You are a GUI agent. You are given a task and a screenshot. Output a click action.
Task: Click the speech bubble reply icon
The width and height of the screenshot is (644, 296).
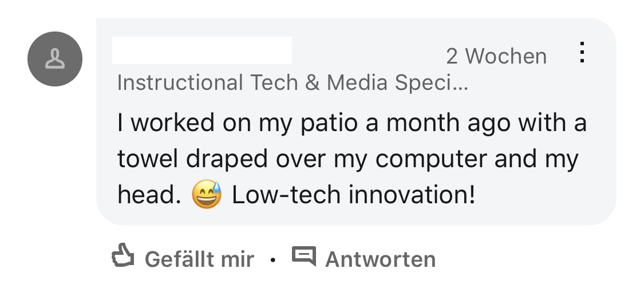(303, 256)
